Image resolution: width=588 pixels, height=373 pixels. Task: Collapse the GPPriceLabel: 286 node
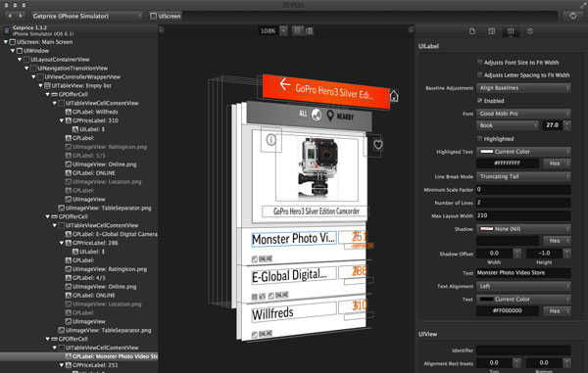coord(62,243)
